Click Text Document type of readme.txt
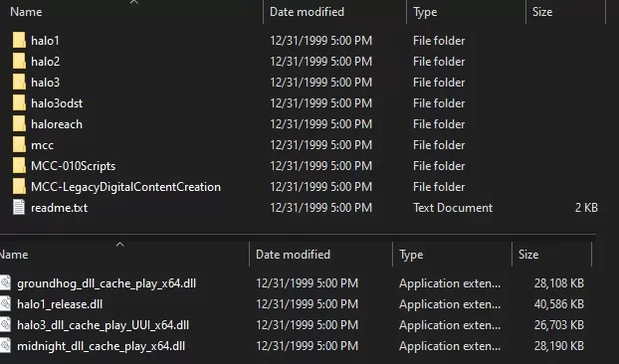Screen dimensions: 619x364 click(453, 208)
